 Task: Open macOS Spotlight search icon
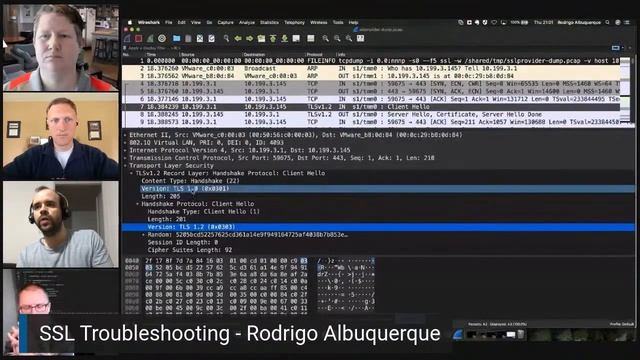(607, 22)
